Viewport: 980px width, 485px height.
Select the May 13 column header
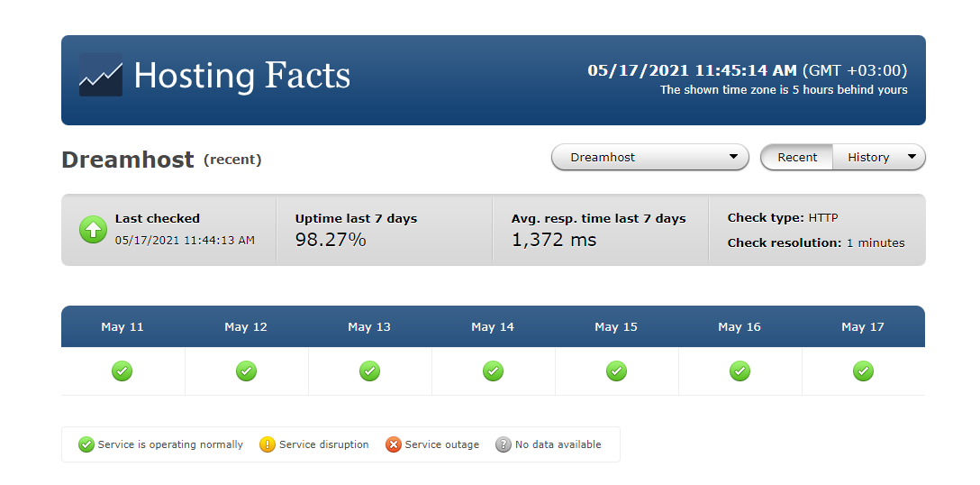[369, 326]
